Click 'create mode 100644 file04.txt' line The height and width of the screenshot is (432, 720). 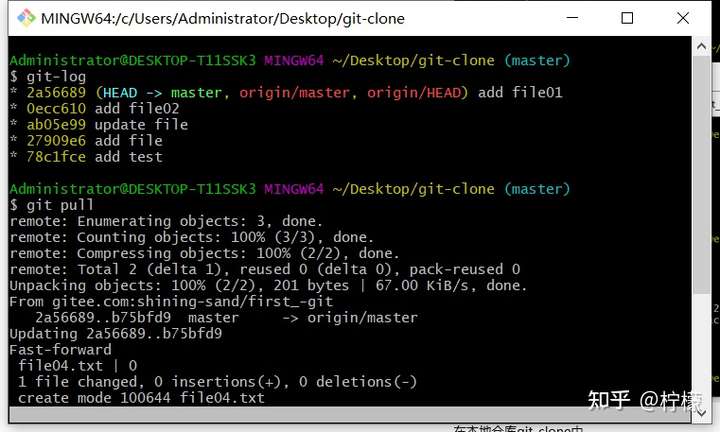coord(141,398)
